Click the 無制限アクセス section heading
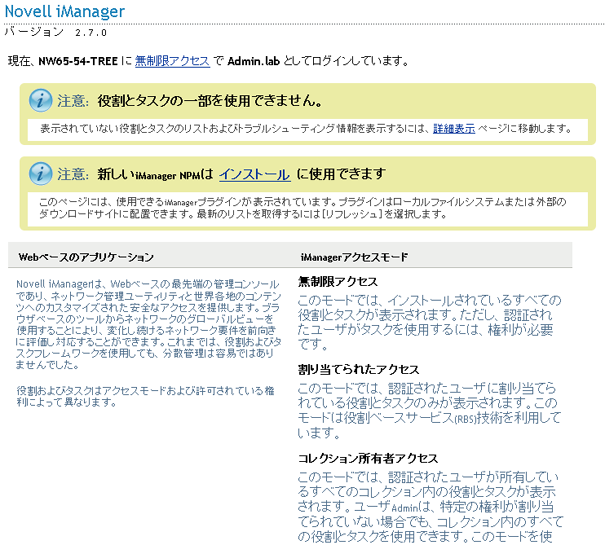Viewport: 605px width, 545px height. (338, 281)
